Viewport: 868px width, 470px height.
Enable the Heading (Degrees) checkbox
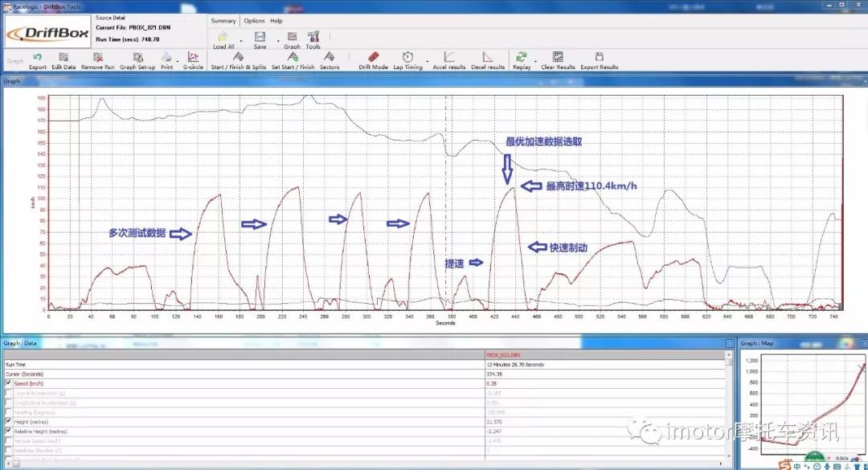(9, 412)
